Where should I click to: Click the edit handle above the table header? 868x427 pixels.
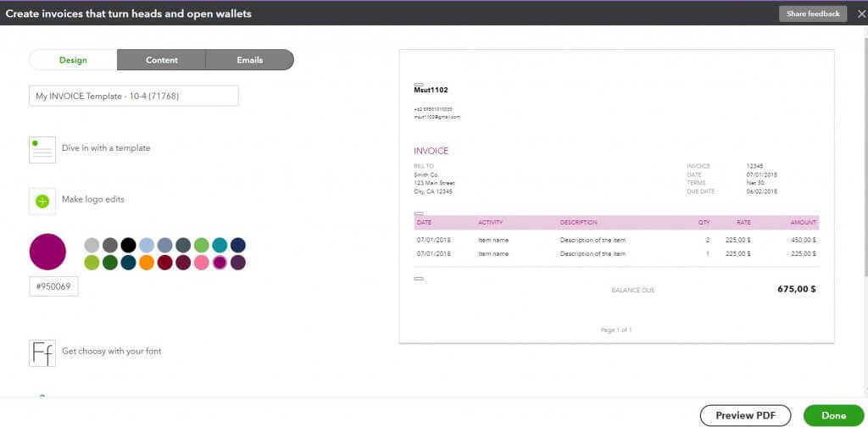tap(419, 213)
